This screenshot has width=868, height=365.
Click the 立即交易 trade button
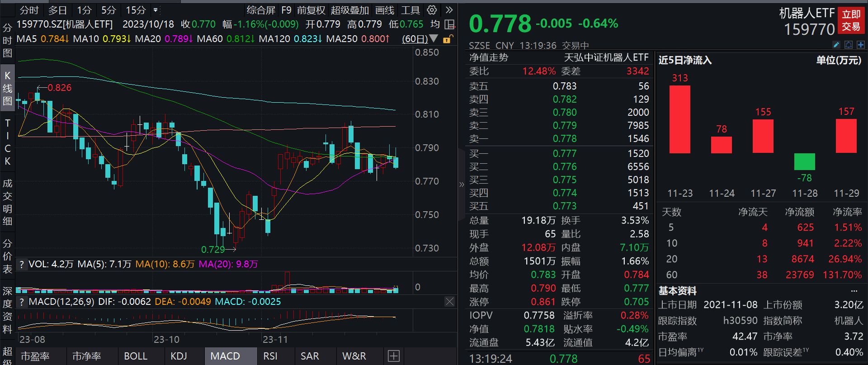pos(851,21)
